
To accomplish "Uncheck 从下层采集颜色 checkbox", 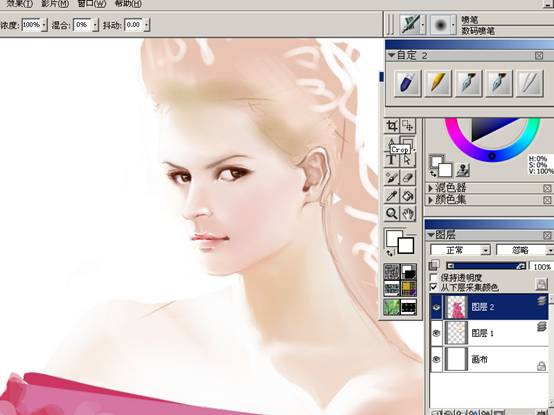I will click(x=434, y=286).
